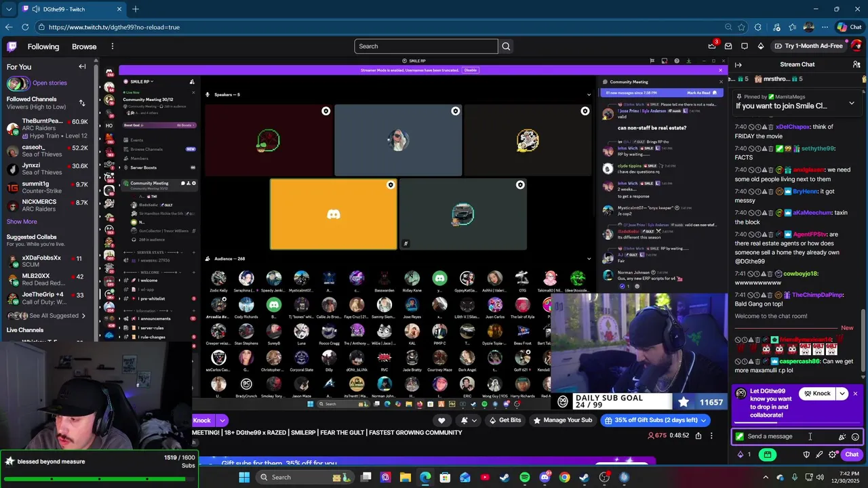Image resolution: width=868 pixels, height=488 pixels.
Task: Click the heart follow icon below stream
Action: [441, 420]
